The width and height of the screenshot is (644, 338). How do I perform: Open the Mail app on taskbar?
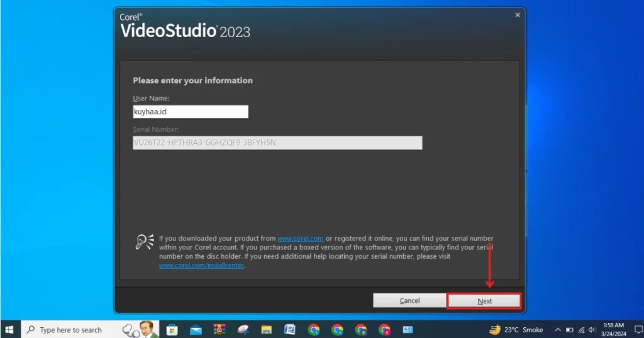(196, 330)
